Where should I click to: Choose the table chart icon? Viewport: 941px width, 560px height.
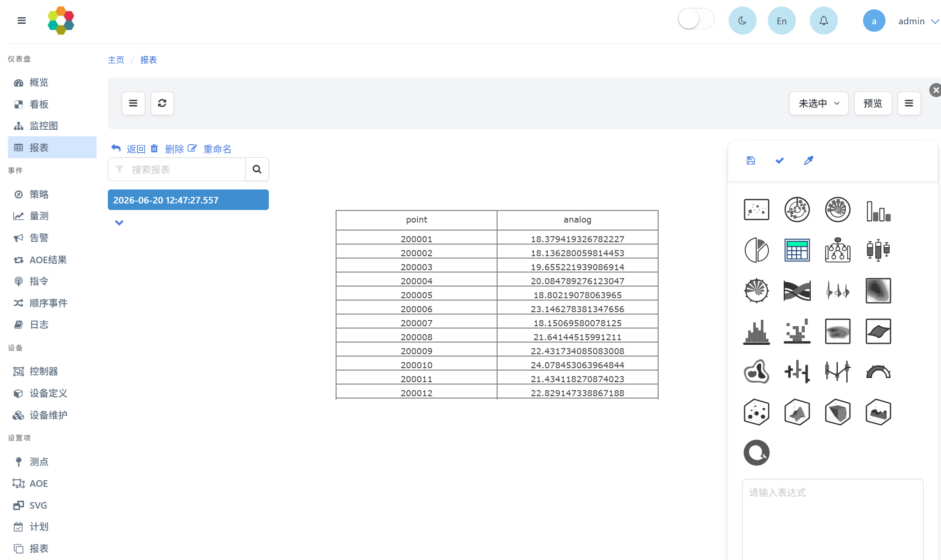797,250
